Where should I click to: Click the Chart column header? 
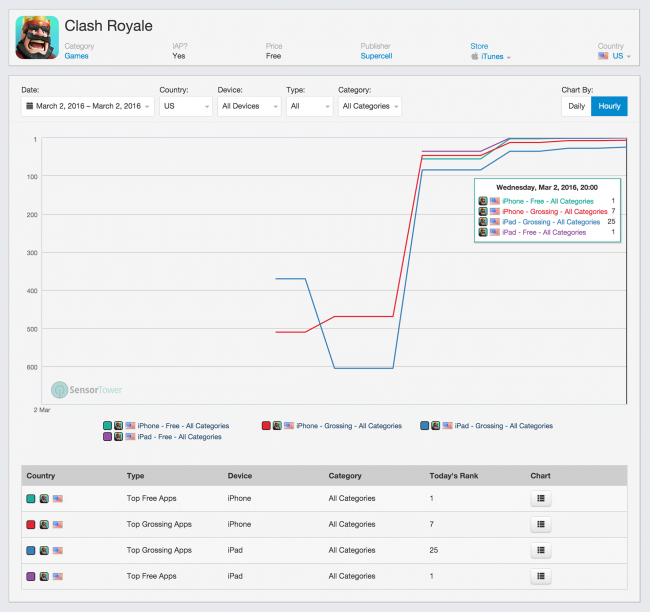541,476
